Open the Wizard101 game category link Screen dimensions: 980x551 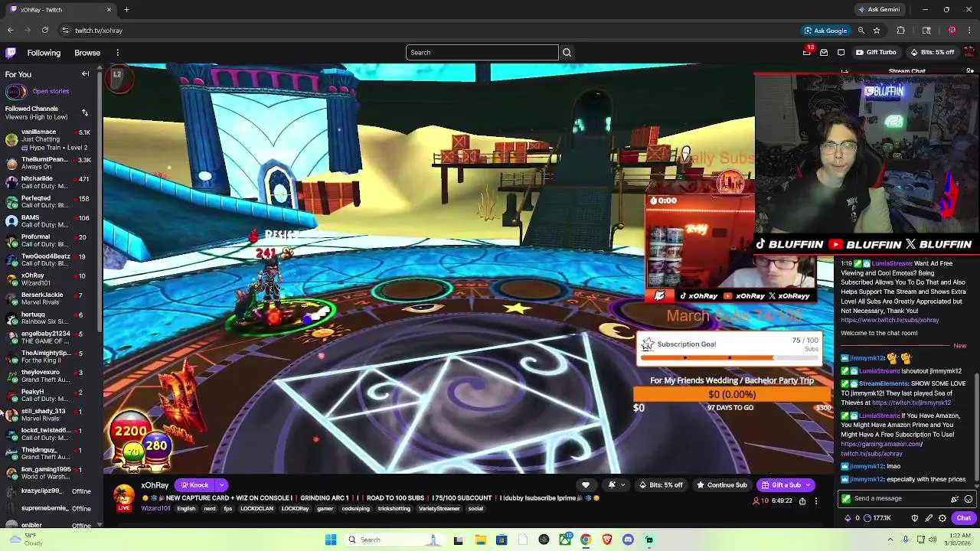[x=155, y=509]
